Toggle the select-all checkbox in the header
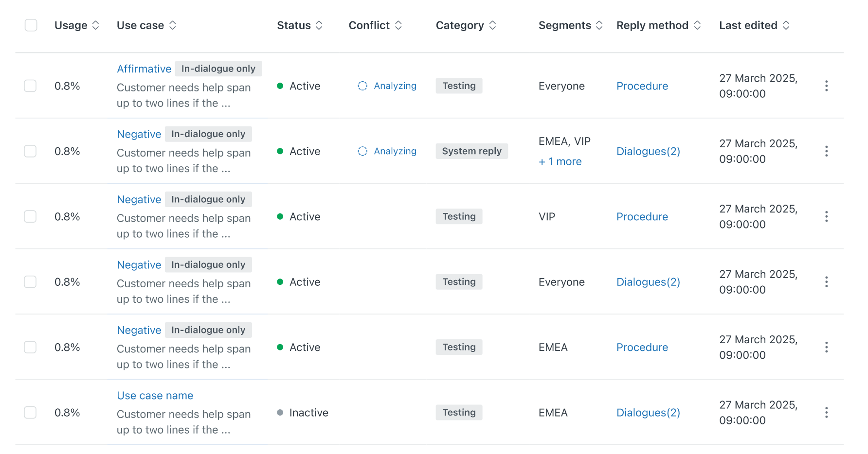The height and width of the screenshot is (454, 868). [x=31, y=25]
